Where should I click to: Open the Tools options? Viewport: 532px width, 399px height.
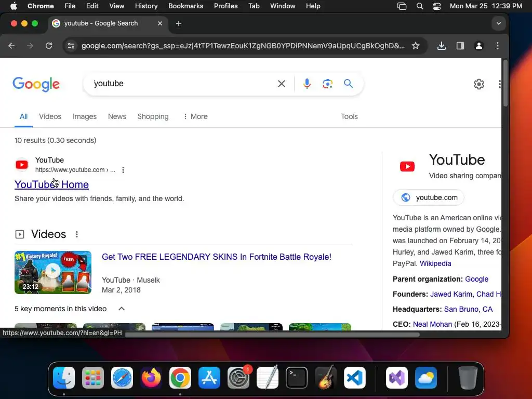tap(349, 116)
